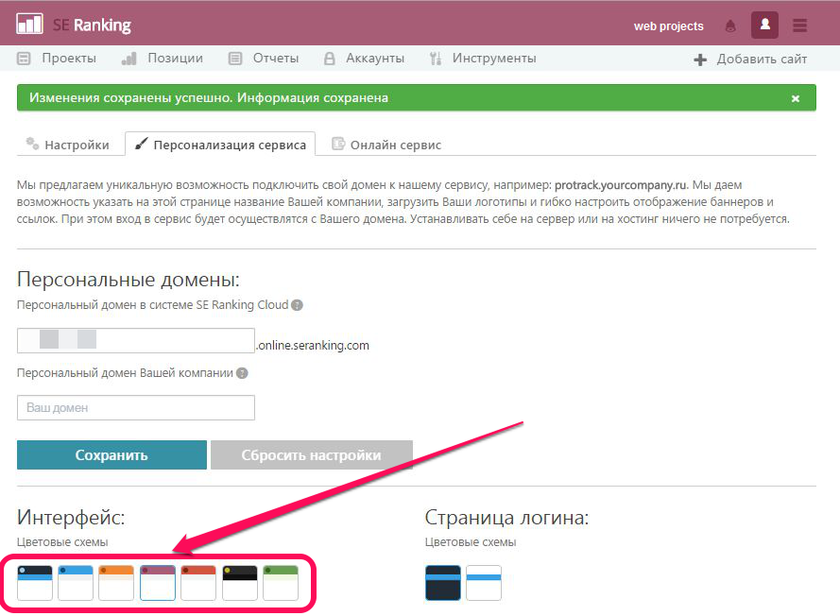Viewport: 840px width, 616px height.
Task: Click the Инструменты tools icon
Action: click(x=436, y=59)
